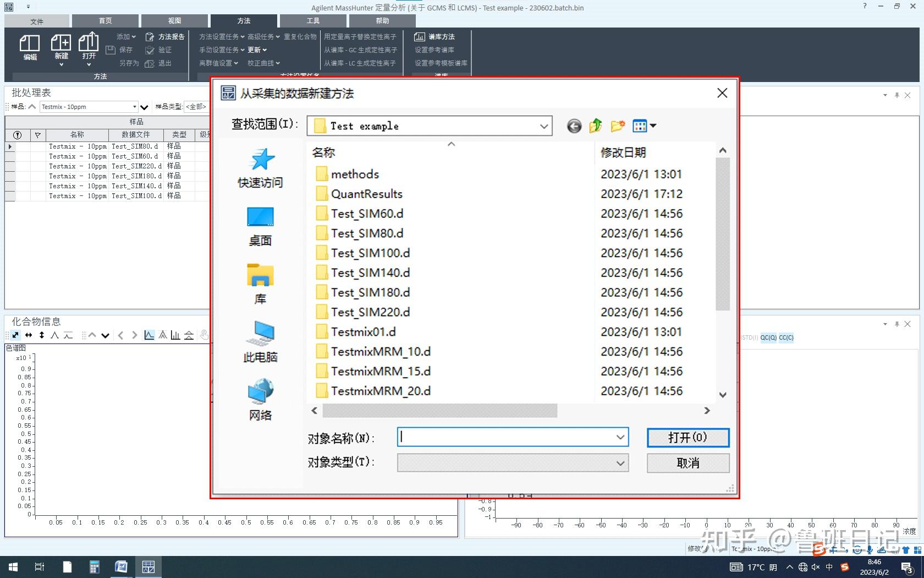Go back with the dialog's back arrow icon

click(x=574, y=126)
